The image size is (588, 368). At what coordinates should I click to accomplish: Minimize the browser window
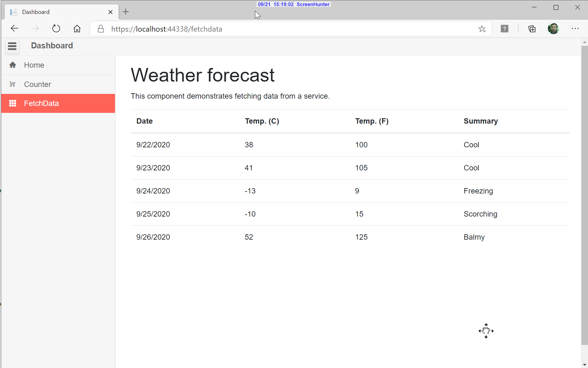534,7
